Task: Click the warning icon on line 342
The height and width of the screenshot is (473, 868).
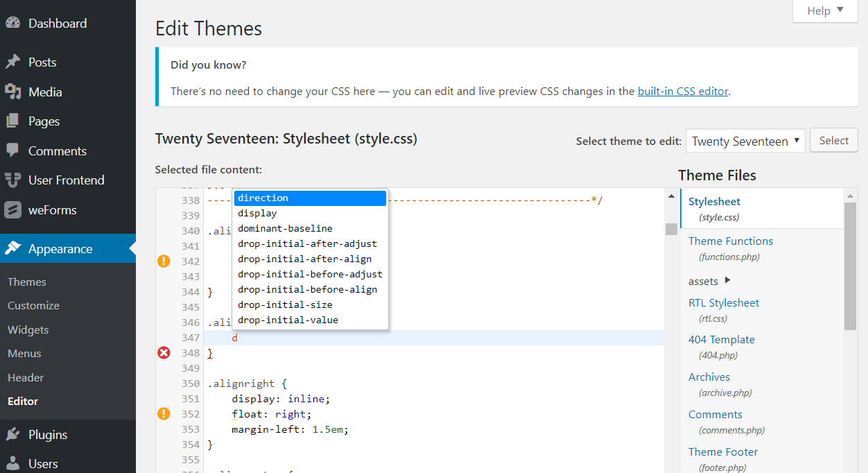Action: (x=164, y=261)
